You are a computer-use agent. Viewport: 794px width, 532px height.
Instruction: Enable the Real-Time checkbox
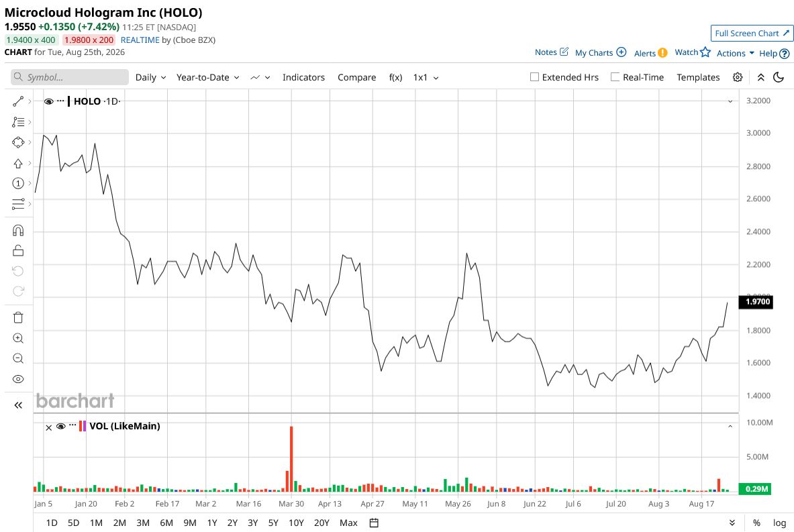point(615,77)
